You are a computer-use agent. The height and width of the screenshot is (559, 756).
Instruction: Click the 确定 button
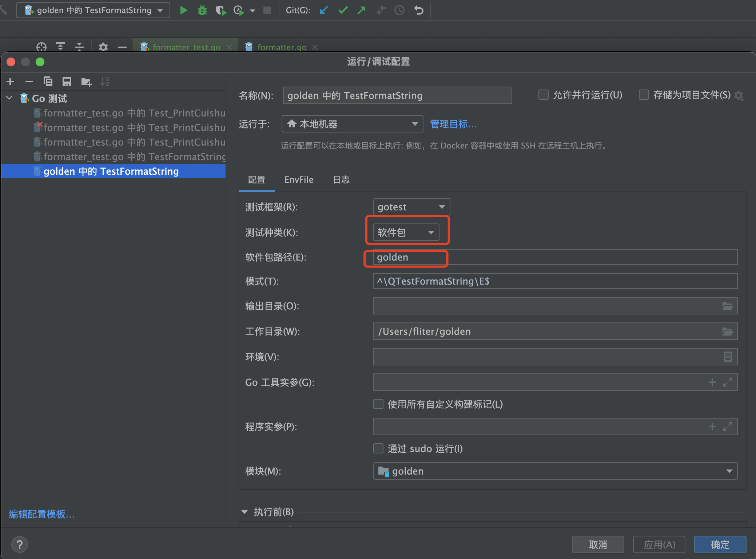point(720,544)
